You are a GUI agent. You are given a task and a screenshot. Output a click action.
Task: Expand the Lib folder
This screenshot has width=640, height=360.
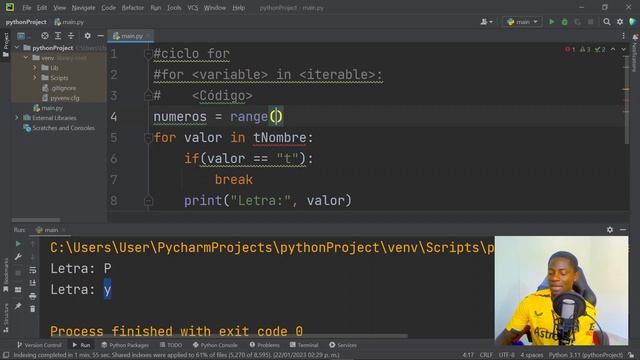[x=35, y=68]
